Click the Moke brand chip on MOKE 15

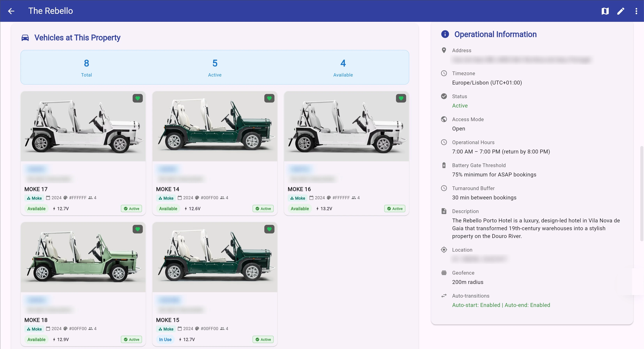pos(166,329)
